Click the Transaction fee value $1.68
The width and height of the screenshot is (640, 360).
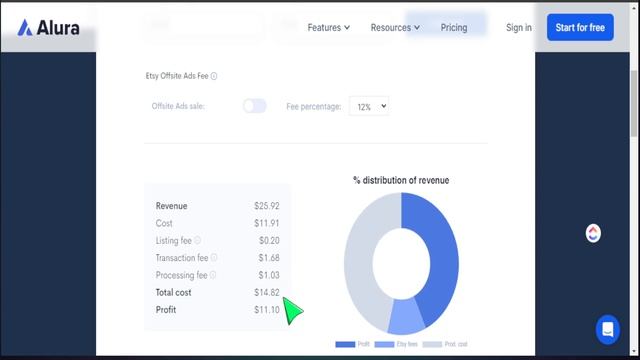[x=269, y=258]
